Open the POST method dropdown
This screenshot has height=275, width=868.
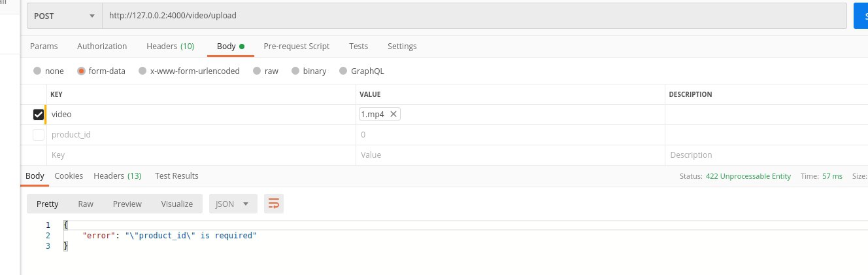(64, 16)
